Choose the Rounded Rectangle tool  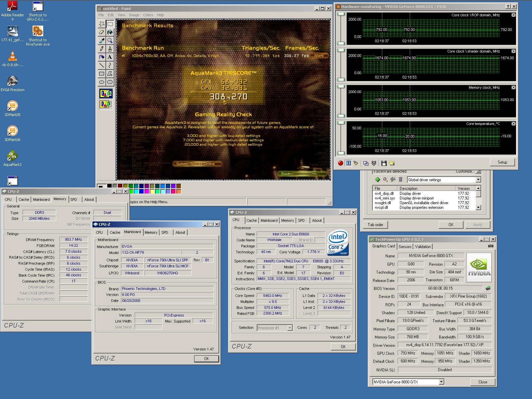(110, 82)
